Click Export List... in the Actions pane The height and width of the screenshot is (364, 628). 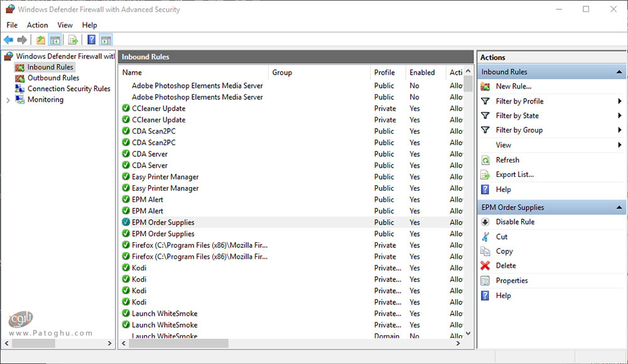(x=515, y=174)
